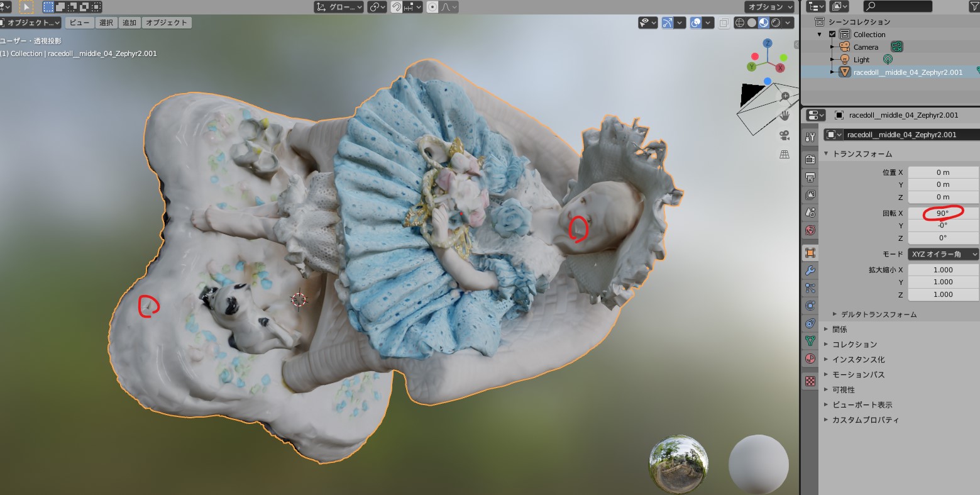Viewport: 980px width, 495px height.
Task: Click the camera view icon in viewport
Action: click(785, 135)
